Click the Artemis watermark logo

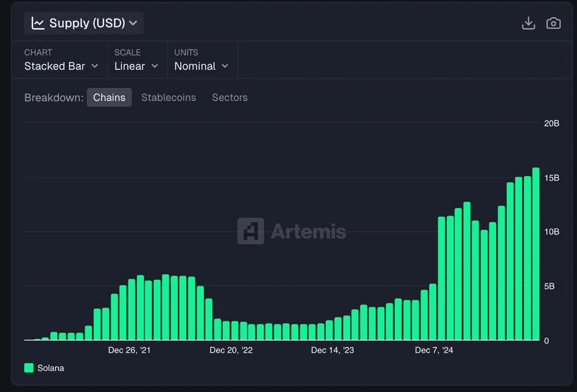coord(250,231)
